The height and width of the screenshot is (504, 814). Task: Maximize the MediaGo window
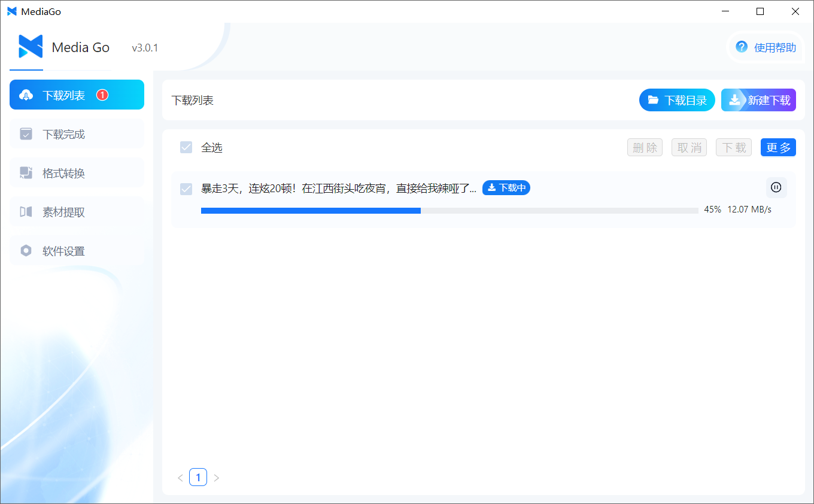[x=760, y=11]
